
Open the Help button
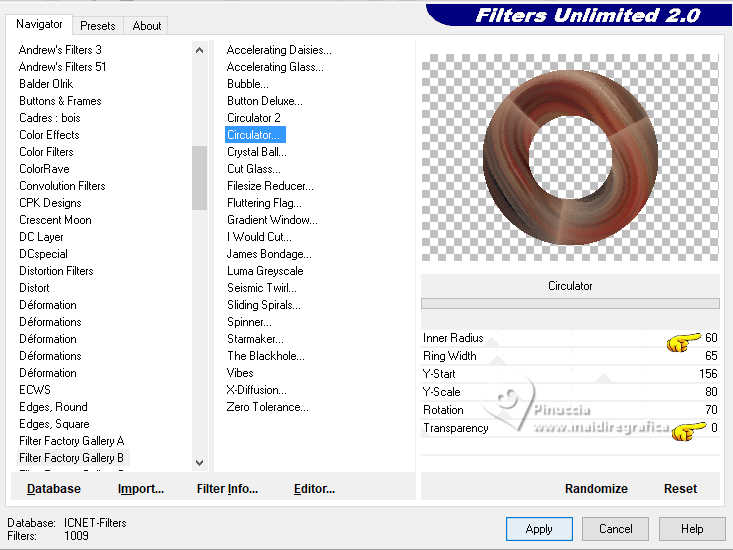click(692, 529)
